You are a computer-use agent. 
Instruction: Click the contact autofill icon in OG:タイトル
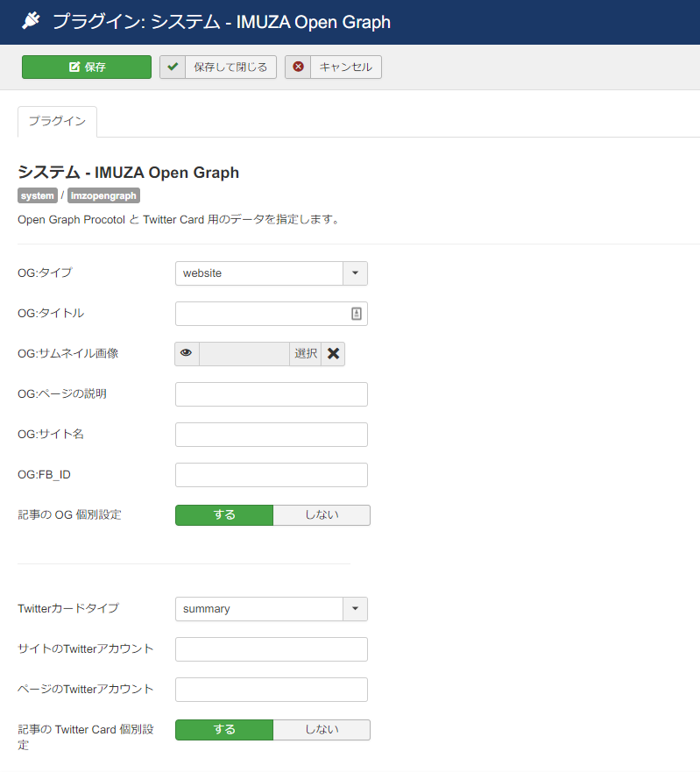(357, 314)
